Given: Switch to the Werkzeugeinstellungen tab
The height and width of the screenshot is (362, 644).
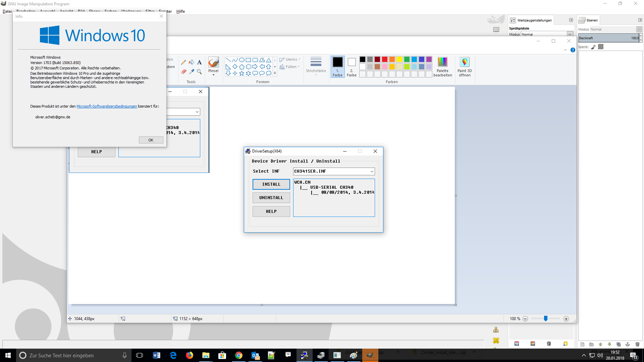Looking at the screenshot, I should 531,20.
